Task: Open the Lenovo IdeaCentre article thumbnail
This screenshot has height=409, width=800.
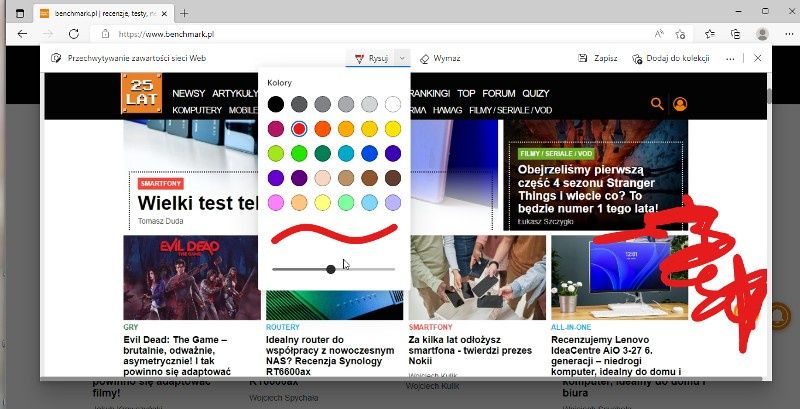Action: (619, 277)
